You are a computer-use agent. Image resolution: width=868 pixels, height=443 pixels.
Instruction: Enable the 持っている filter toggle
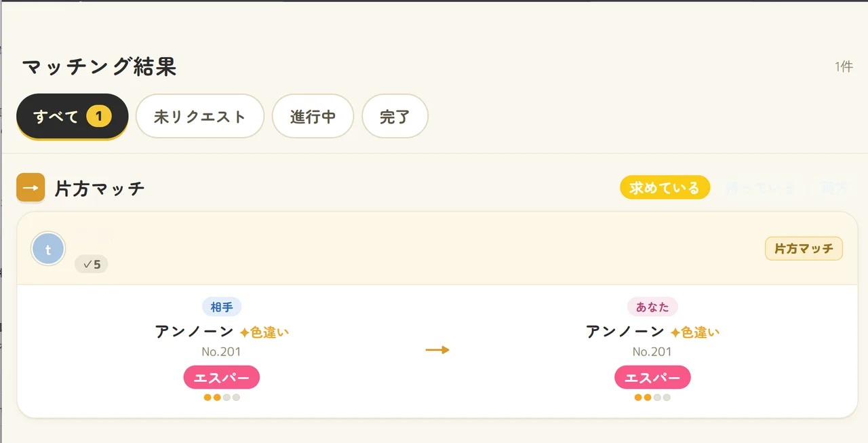click(x=759, y=187)
